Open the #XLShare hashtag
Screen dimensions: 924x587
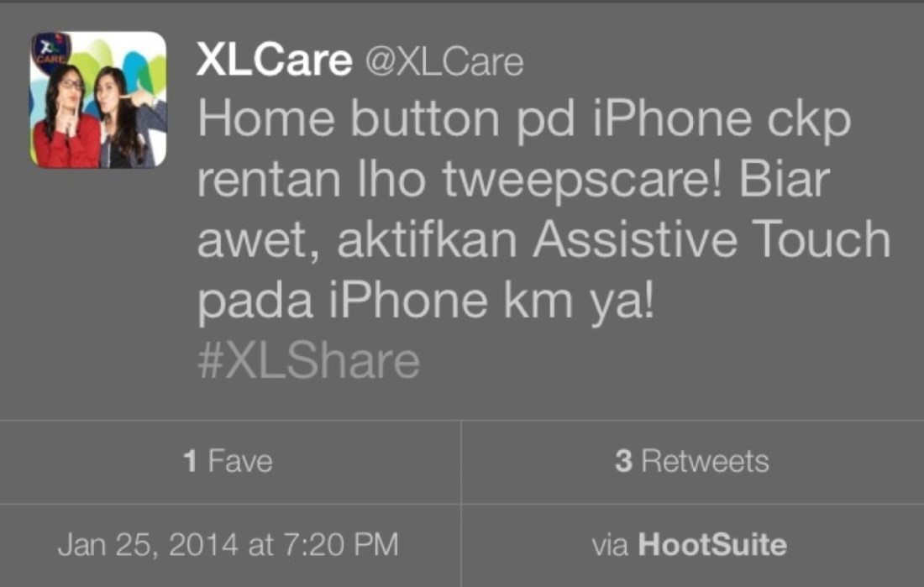[x=308, y=361]
